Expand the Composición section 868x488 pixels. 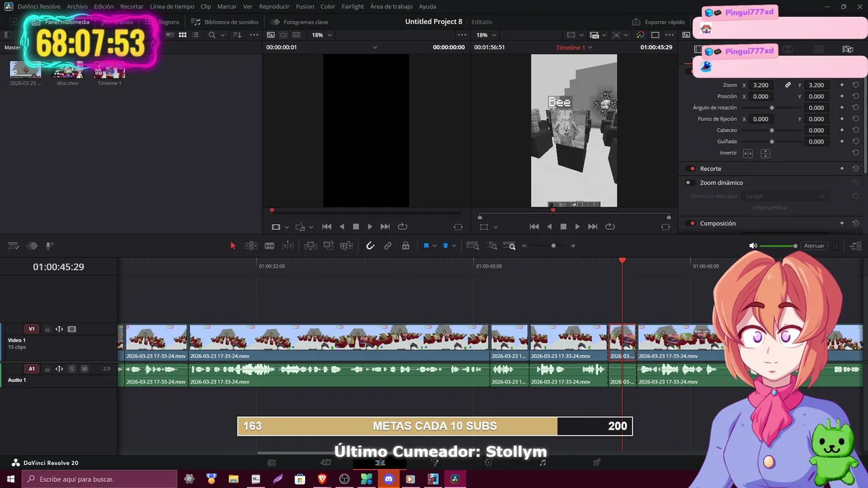(x=718, y=224)
